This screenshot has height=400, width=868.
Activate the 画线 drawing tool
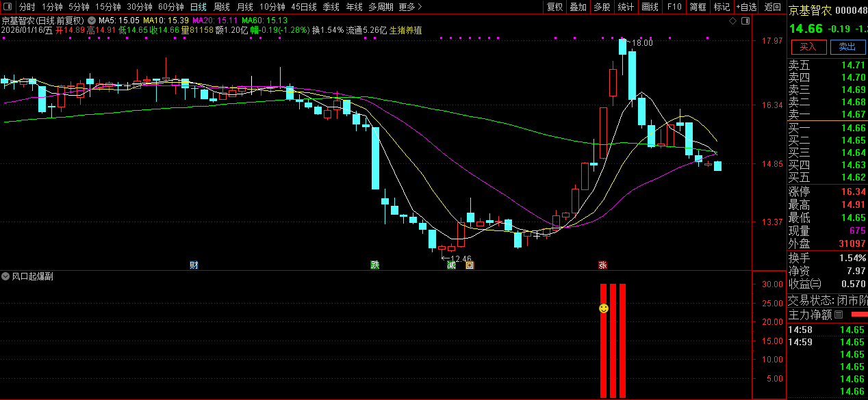click(650, 7)
